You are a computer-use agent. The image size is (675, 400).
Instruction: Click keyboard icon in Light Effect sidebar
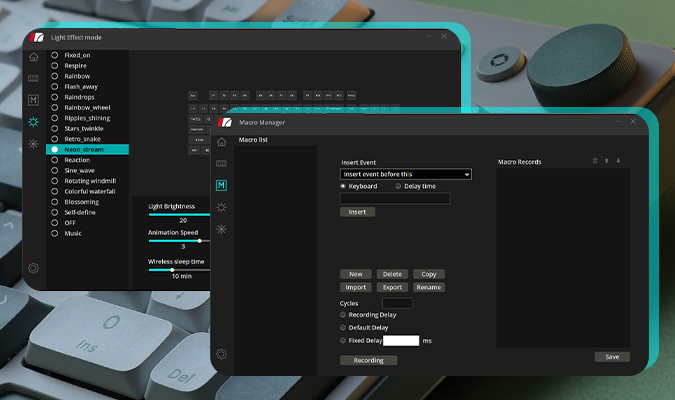click(33, 78)
